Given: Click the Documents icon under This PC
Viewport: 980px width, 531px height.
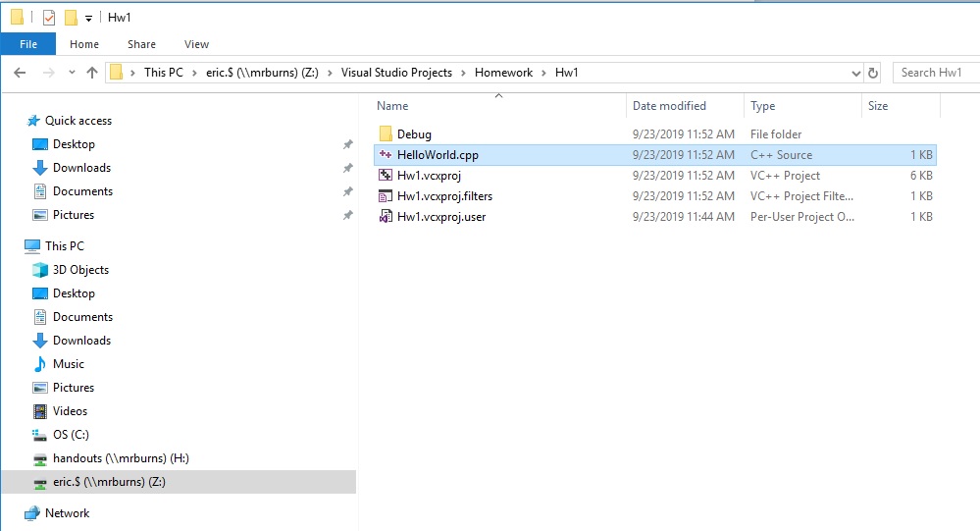Looking at the screenshot, I should click(x=40, y=316).
